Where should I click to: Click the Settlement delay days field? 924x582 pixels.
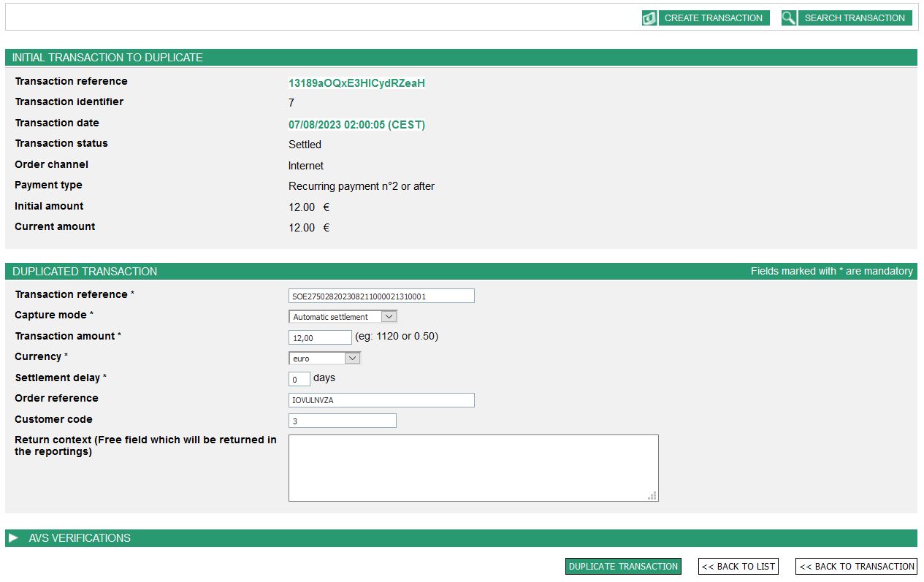(x=298, y=378)
